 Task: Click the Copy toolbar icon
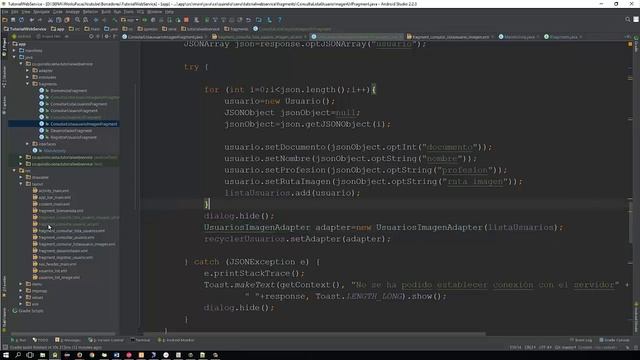click(58, 20)
